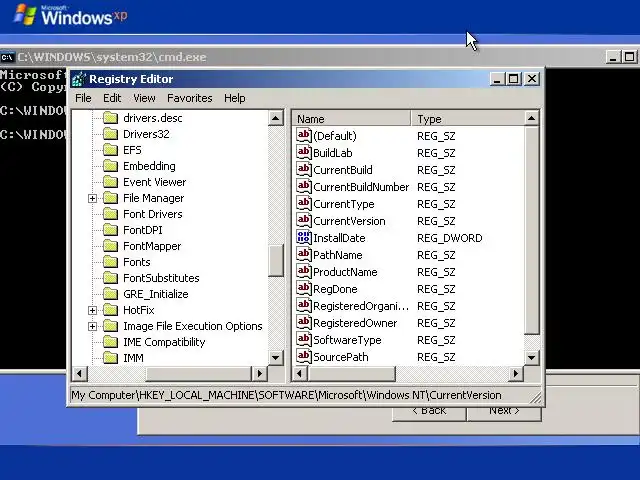Screen dimensions: 640x480
Task: Click the string icon beside CurrentBuild
Action: click(304, 169)
